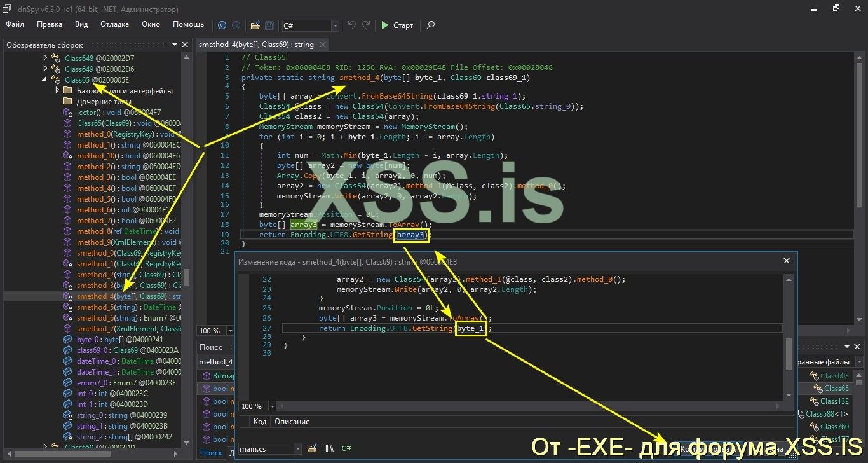Collapse the Class65 tree node
This screenshot has height=463, width=868.
(x=45, y=79)
